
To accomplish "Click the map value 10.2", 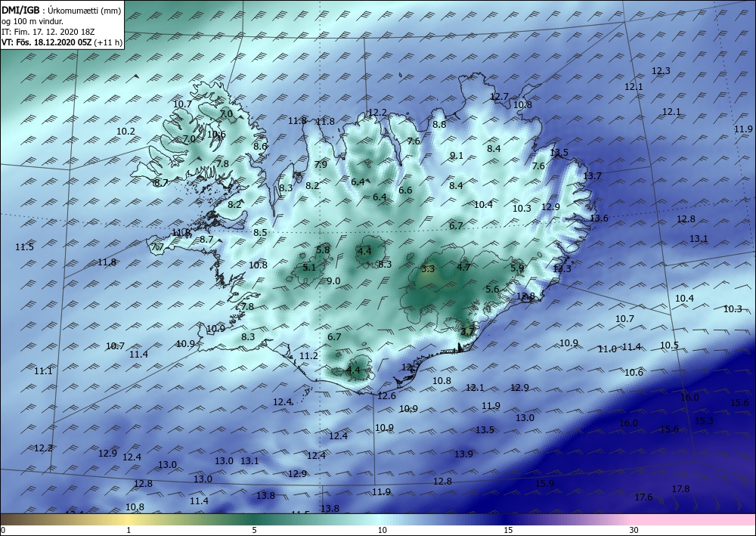I will click(125, 131).
